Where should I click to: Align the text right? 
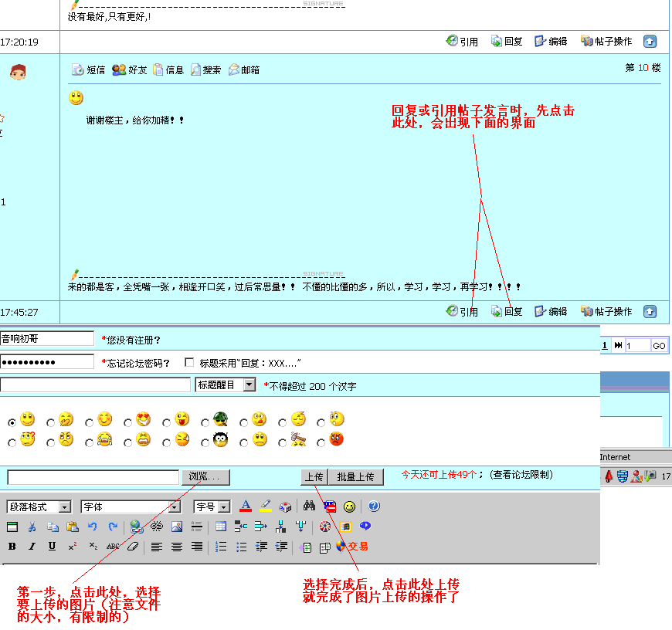[197, 547]
